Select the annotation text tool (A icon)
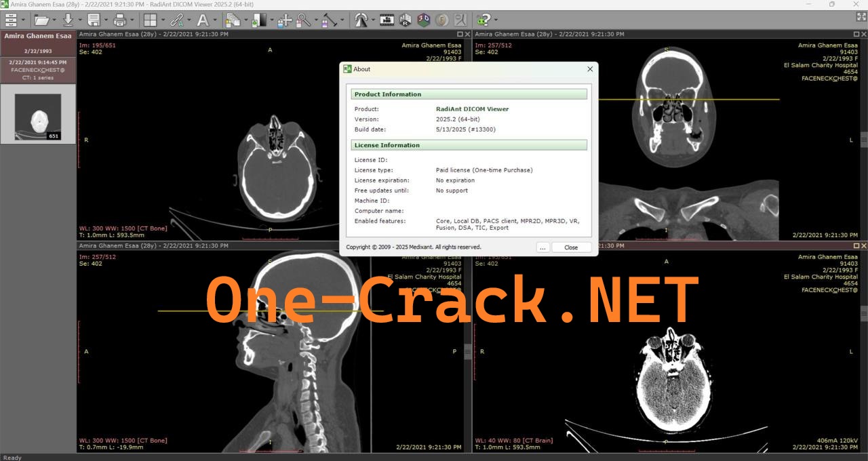Screen dimensions: 868x461 point(203,20)
